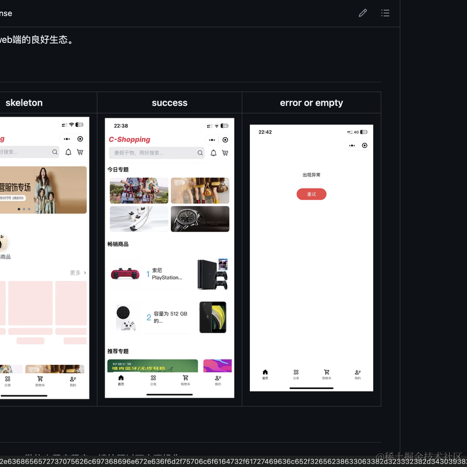467x467 pixels.
Task: Open the wristwatch topic thumbnail
Action: point(200,219)
